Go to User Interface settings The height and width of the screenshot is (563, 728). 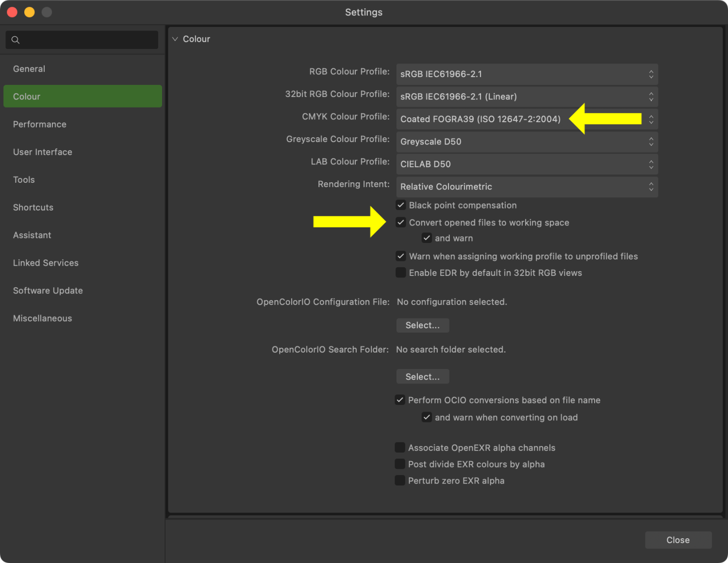43,152
